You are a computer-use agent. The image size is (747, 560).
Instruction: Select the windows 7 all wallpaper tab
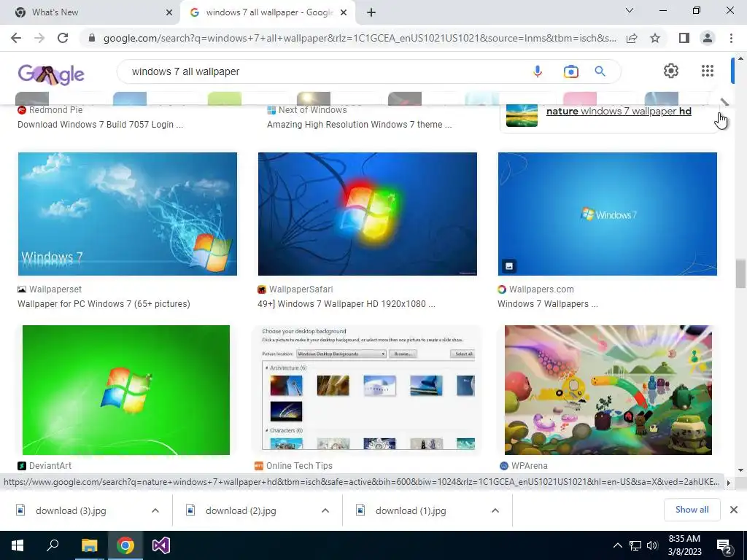[x=268, y=12]
